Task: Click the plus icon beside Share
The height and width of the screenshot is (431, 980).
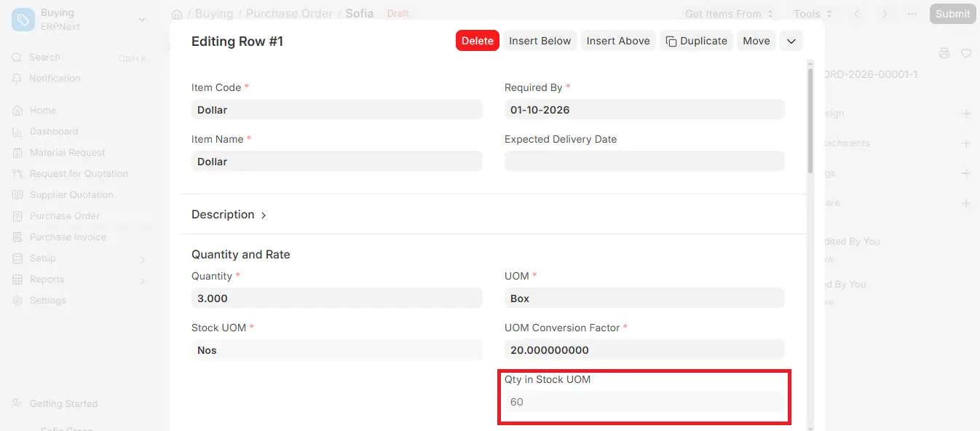Action: 966,203
